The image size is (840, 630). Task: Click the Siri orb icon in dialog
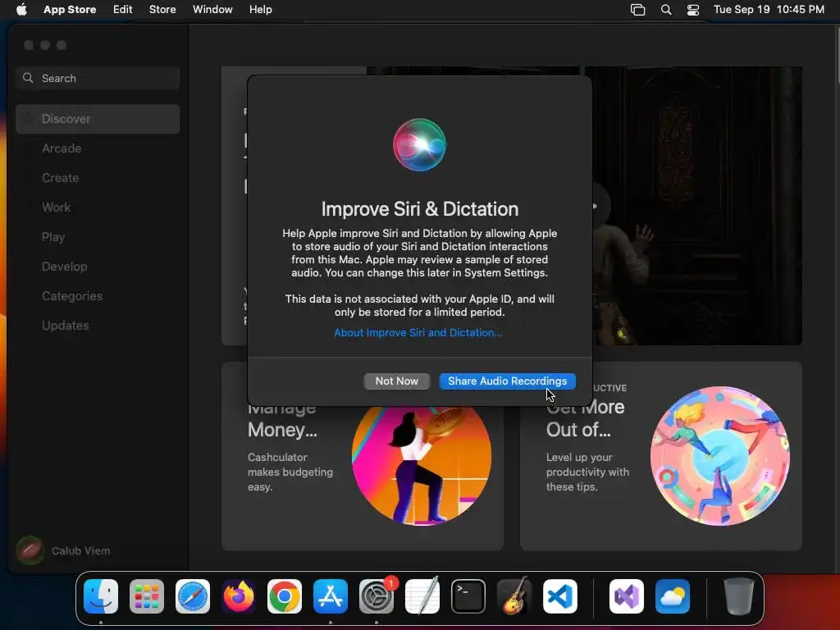(419, 144)
